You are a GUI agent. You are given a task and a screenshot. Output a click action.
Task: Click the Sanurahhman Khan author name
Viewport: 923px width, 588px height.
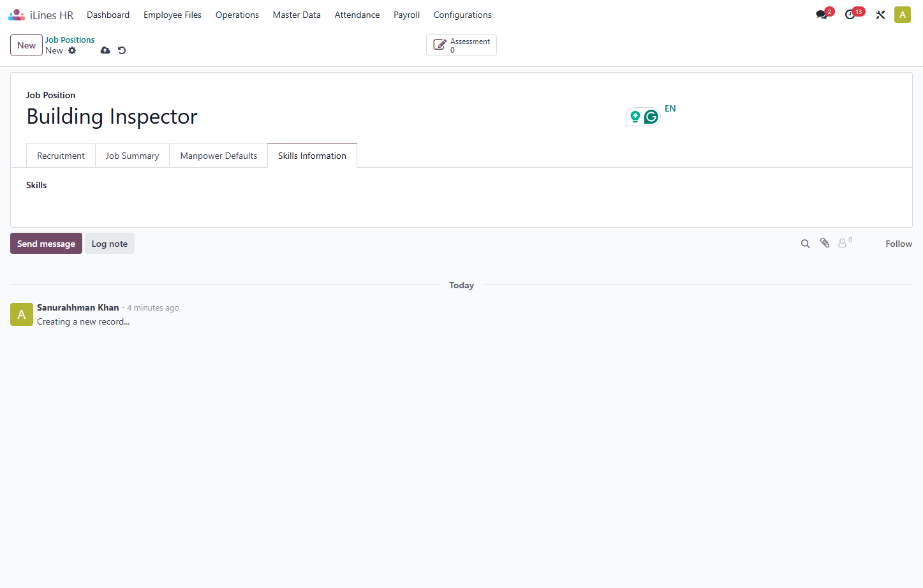[78, 307]
